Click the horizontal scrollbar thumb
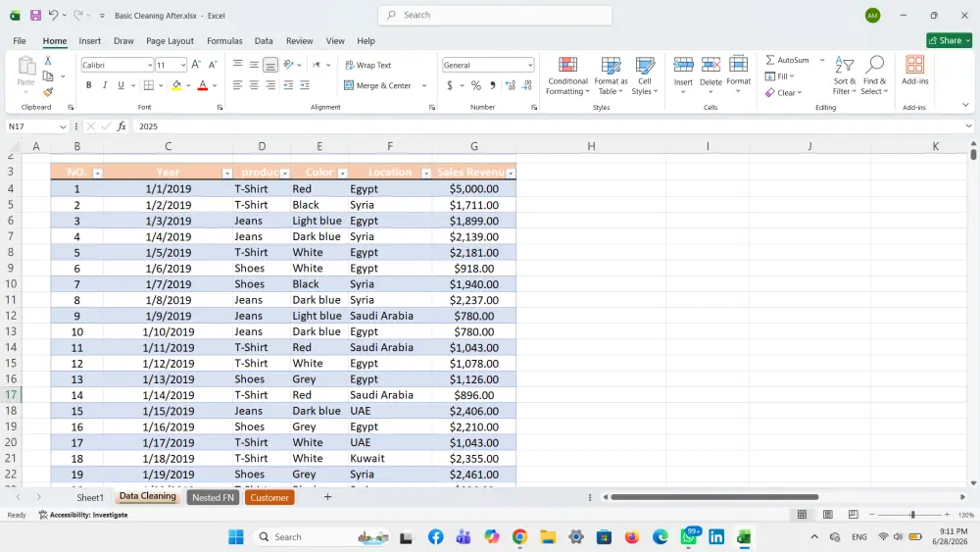The width and height of the screenshot is (980, 552). click(714, 497)
